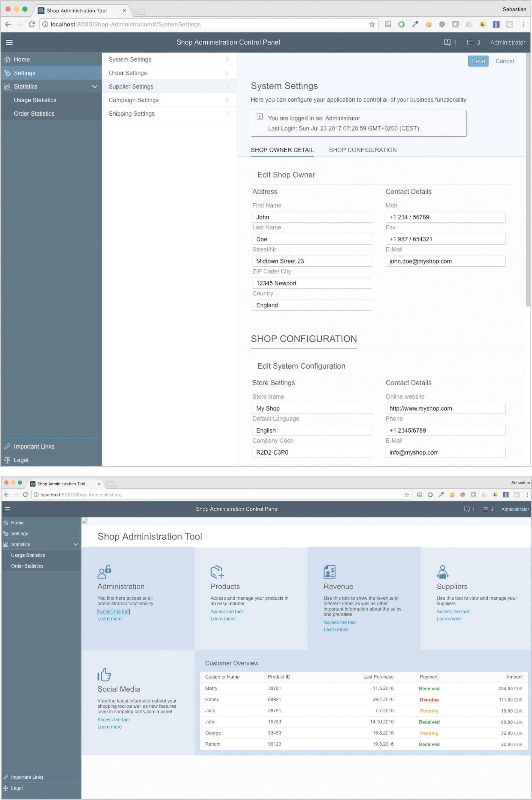Click Access the tool under Administration

(x=114, y=612)
